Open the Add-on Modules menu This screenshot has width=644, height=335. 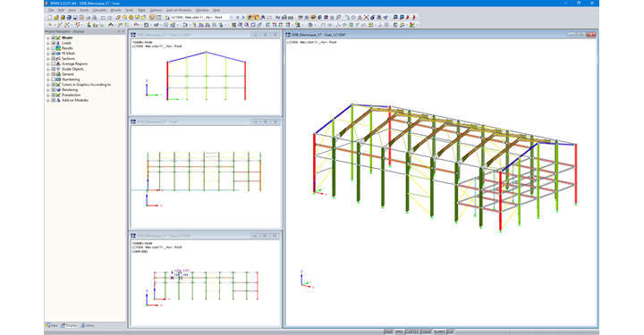click(179, 10)
